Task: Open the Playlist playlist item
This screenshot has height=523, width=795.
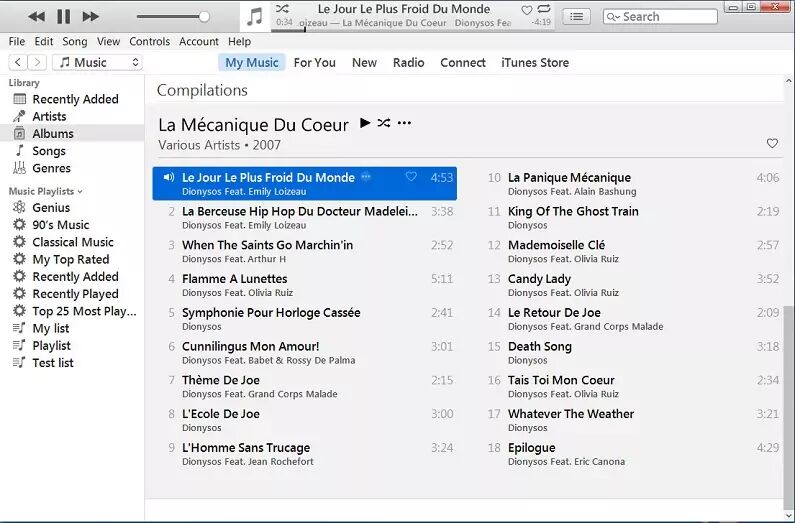Action: (72, 346)
